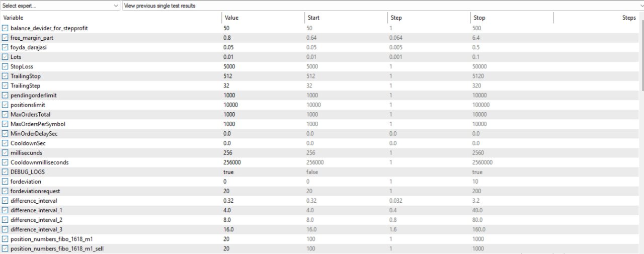The width and height of the screenshot is (644, 254).
Task: Click the Steps column header
Action: pos(596,18)
